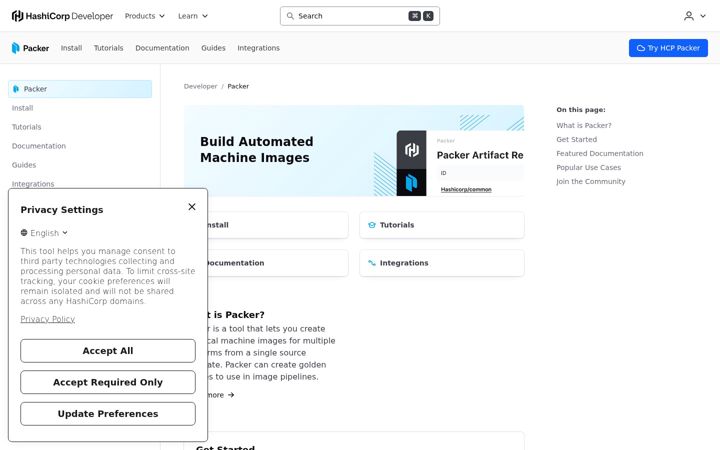Open Guides in top navigation

click(x=213, y=48)
